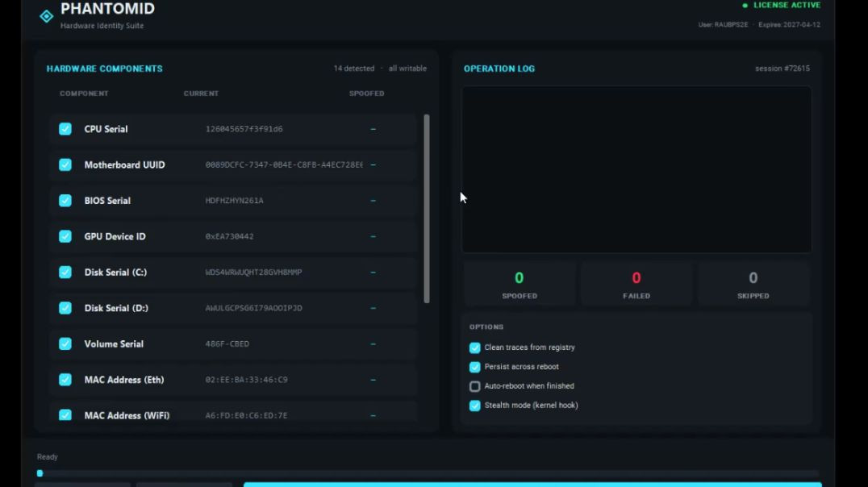Click the CPU Serial label

106,129
